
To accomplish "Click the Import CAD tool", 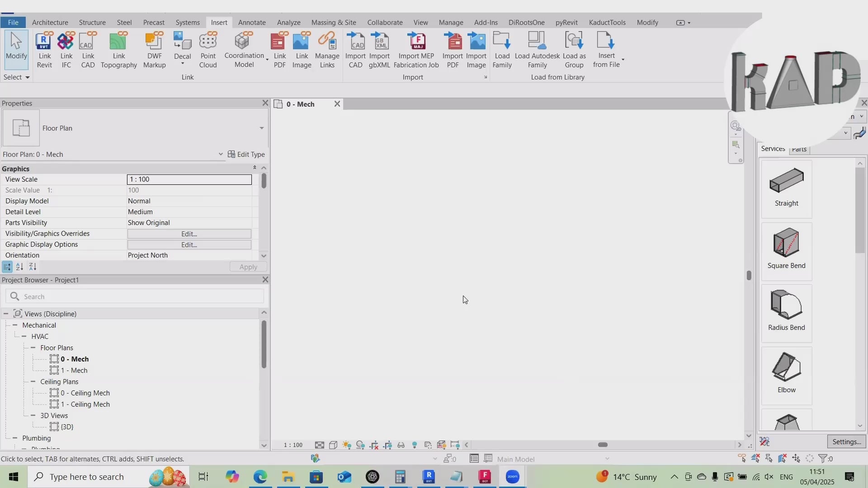I will click(x=355, y=50).
